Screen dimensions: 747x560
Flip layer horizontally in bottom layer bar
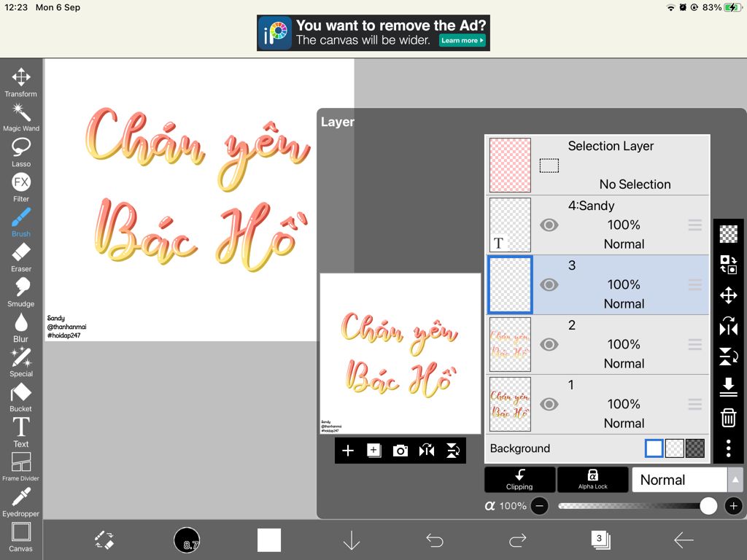tap(426, 451)
